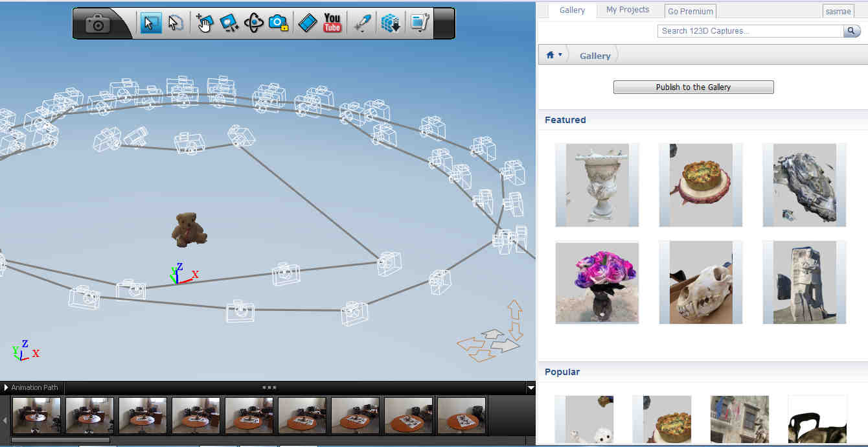Expand the Animation Path panel triangle
This screenshot has width=868, height=447.
tap(6, 387)
